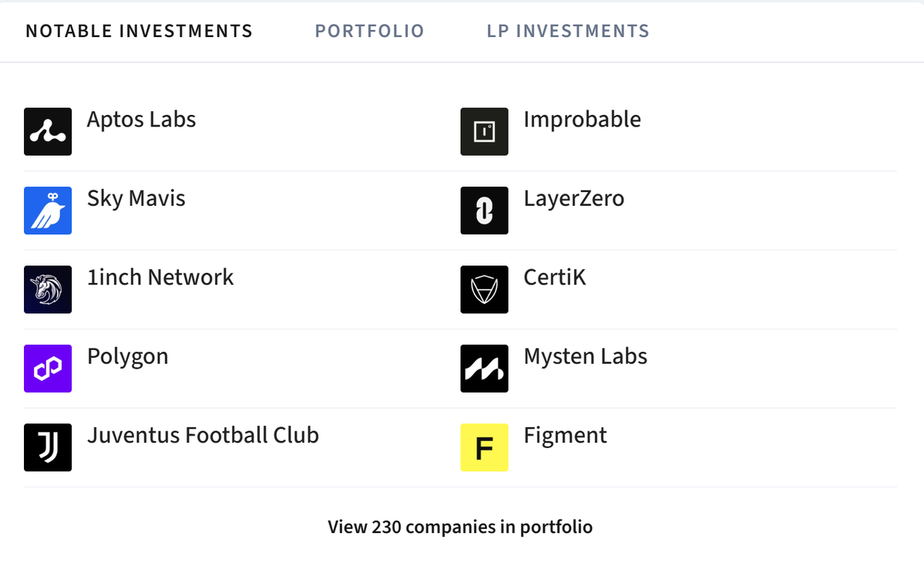
Task: Open the CertiK company entry
Action: 555,278
